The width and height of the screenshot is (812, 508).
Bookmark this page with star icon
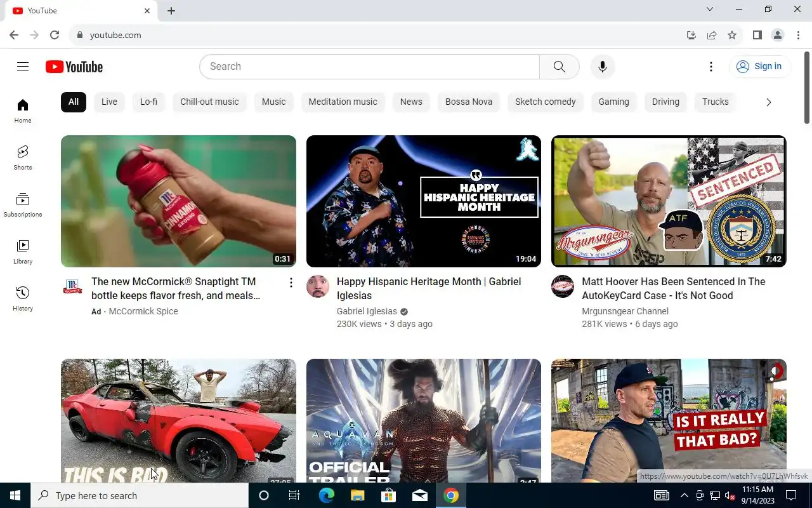coord(732,35)
